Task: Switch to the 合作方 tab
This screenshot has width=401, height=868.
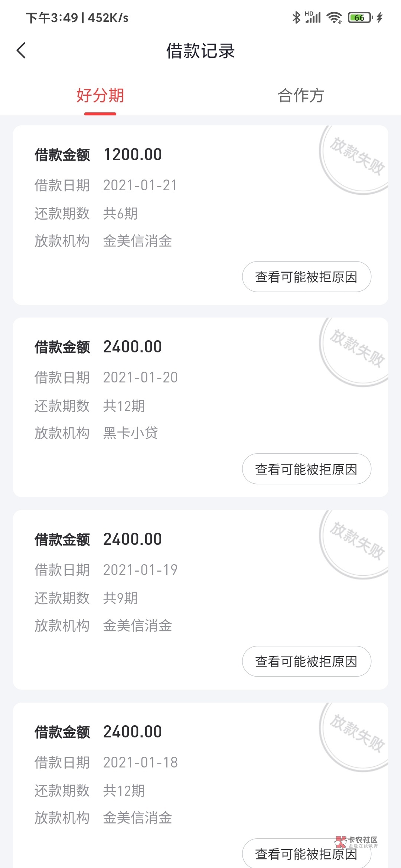Action: tap(301, 96)
